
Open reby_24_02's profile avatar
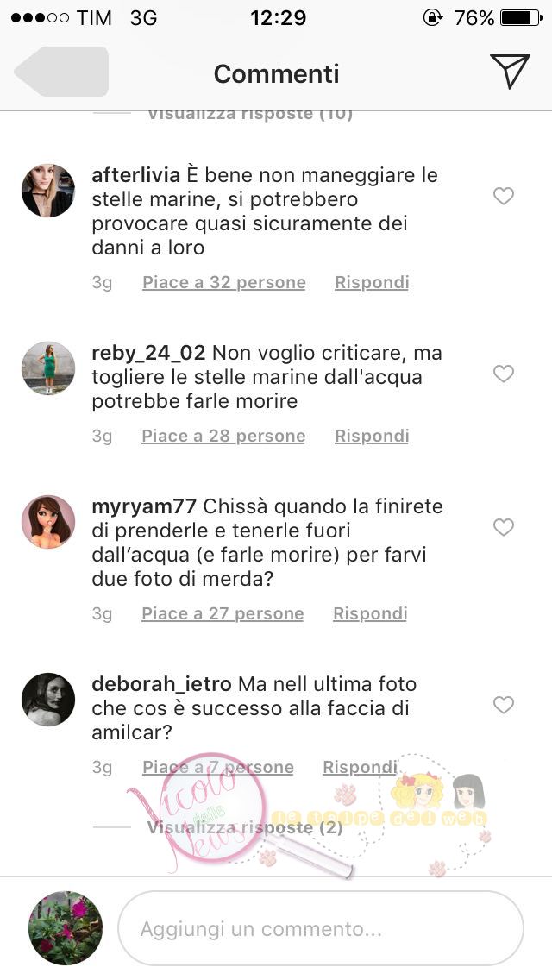click(x=48, y=368)
